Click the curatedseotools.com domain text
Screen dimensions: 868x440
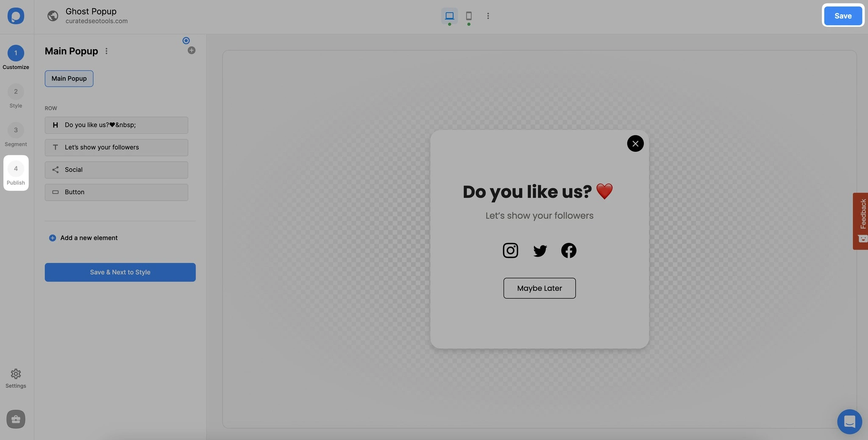[x=97, y=21]
